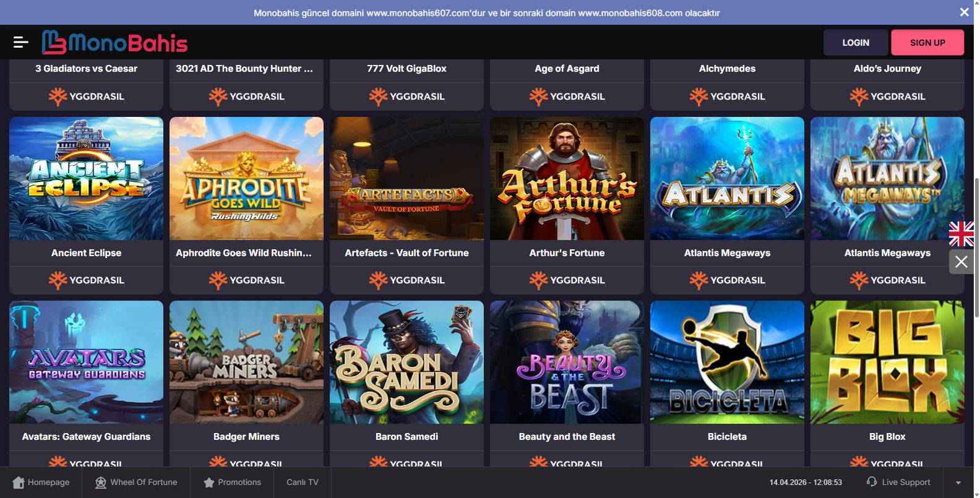Switch language via the UK flag
Screen dimensions: 980x498
pyautogui.click(x=961, y=234)
